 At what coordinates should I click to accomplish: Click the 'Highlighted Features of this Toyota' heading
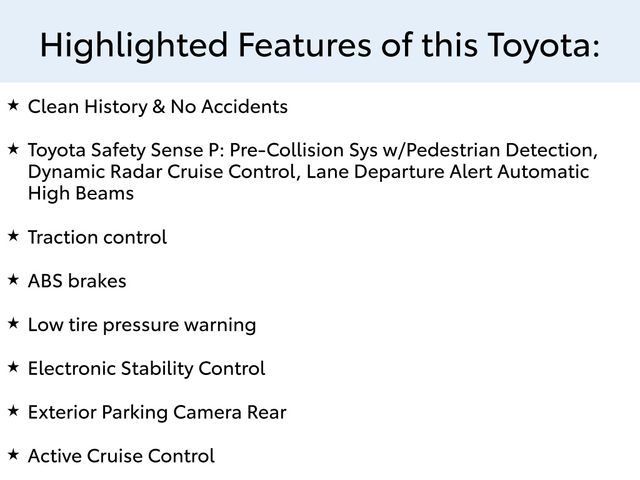(x=320, y=45)
